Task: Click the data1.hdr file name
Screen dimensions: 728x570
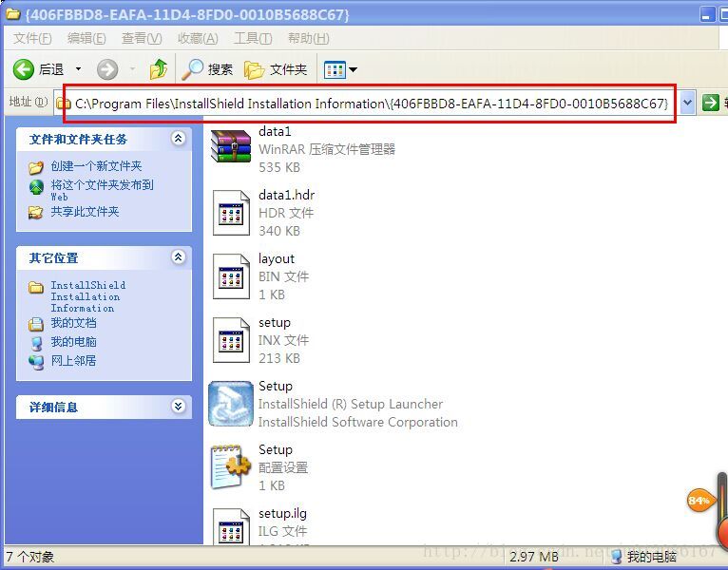Action: tap(286, 195)
